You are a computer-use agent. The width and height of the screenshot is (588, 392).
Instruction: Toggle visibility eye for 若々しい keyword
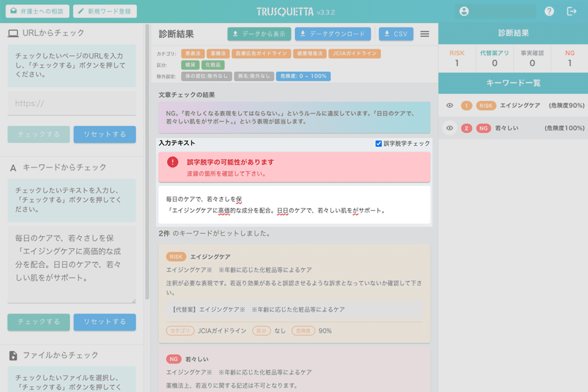[x=449, y=128]
